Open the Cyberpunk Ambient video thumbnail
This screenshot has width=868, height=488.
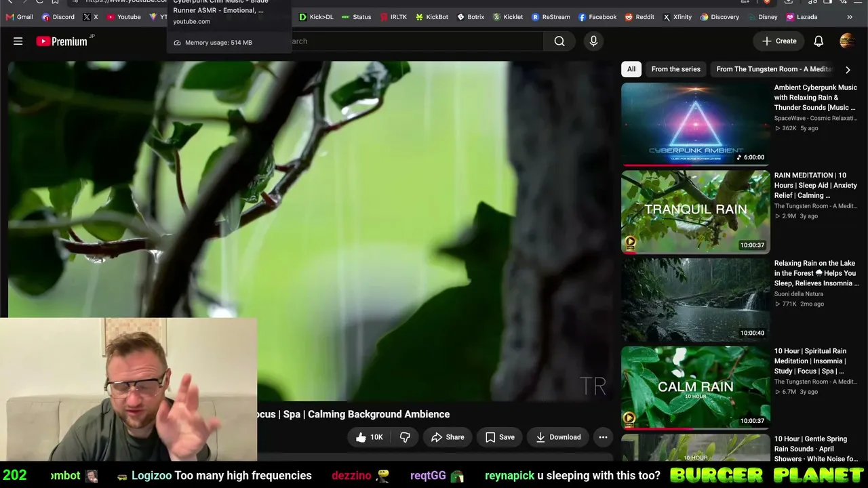point(696,124)
